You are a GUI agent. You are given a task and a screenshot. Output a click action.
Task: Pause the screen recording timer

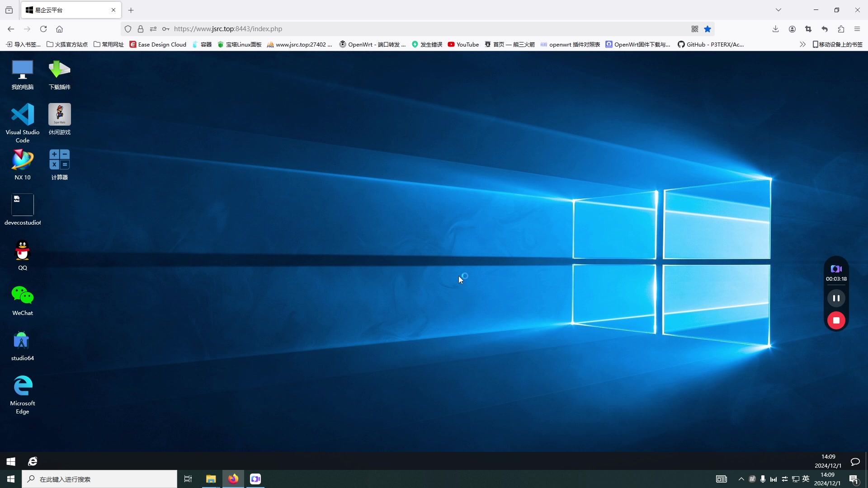tap(836, 298)
